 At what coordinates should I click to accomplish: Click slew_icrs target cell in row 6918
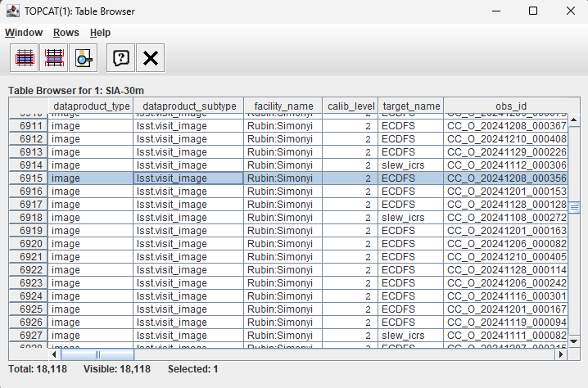tap(411, 218)
